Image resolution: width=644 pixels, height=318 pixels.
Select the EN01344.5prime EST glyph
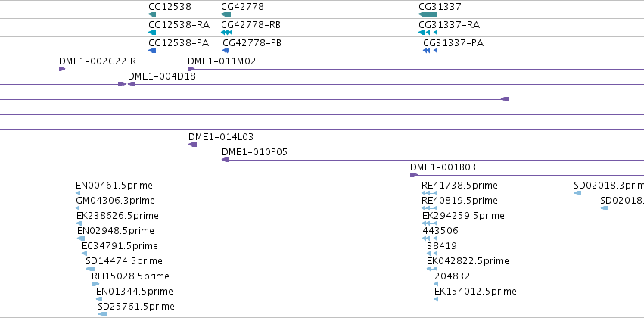99,300
